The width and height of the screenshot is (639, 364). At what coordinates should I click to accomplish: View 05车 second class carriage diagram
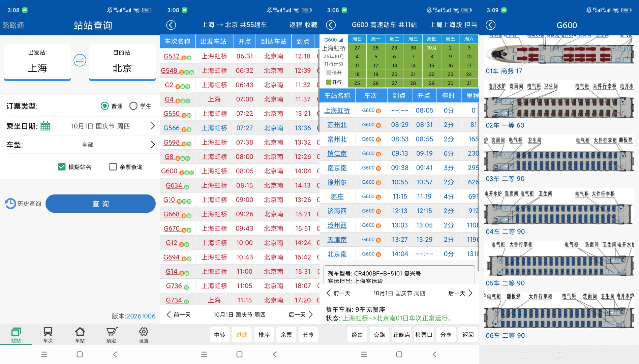559,259
